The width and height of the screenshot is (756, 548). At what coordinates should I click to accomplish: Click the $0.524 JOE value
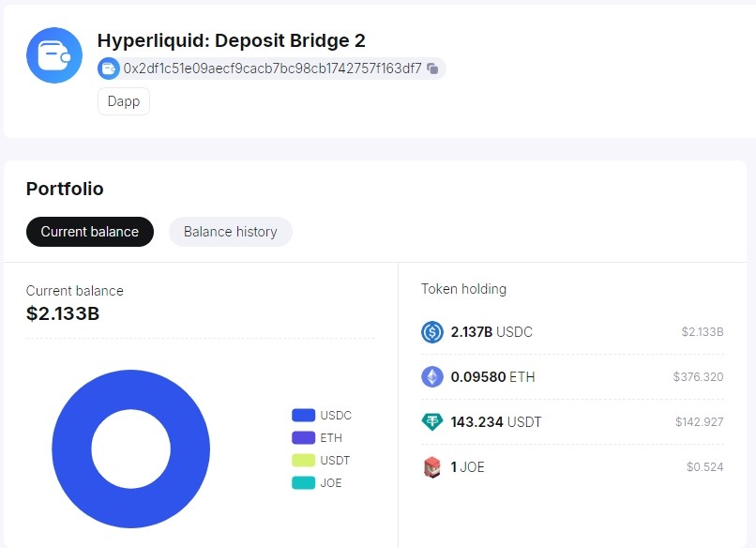[x=705, y=467]
